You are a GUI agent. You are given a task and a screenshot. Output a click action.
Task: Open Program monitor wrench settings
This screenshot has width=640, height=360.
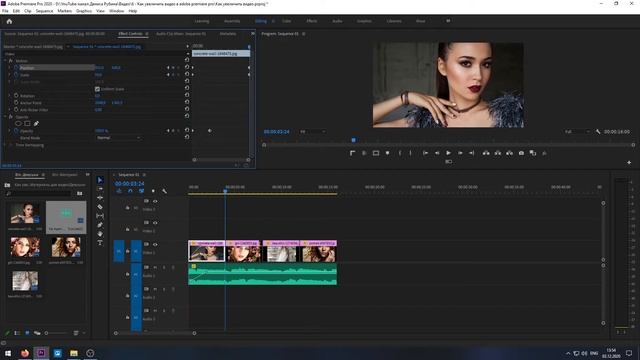598,131
